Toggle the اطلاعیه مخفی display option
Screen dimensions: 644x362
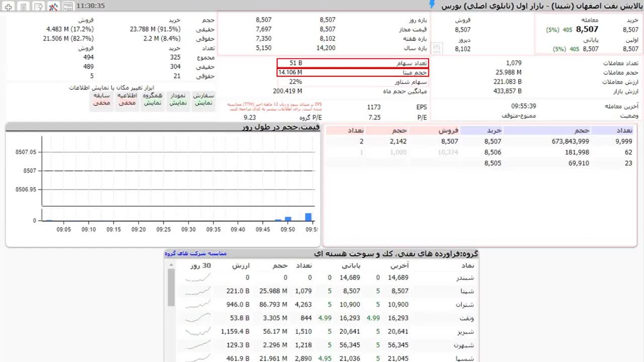point(127,99)
